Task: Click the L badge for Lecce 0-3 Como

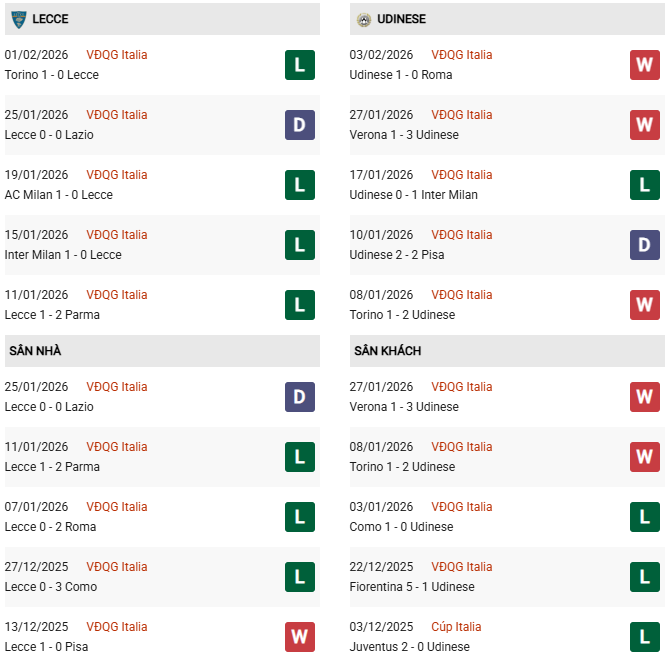Action: pyautogui.click(x=299, y=577)
